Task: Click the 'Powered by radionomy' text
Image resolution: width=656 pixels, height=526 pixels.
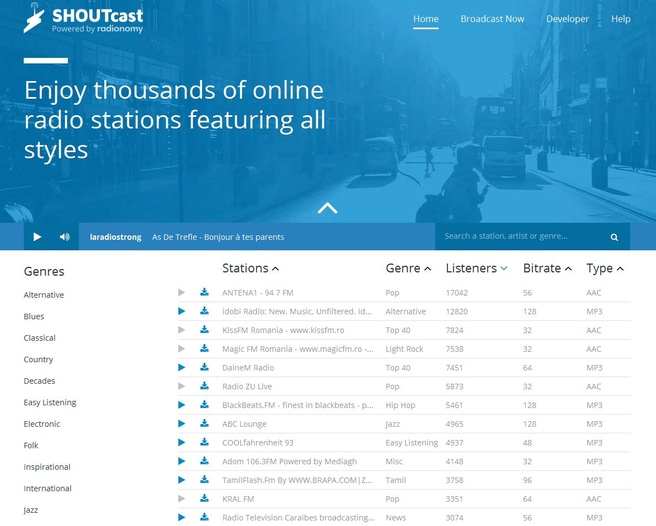Action: point(97,29)
